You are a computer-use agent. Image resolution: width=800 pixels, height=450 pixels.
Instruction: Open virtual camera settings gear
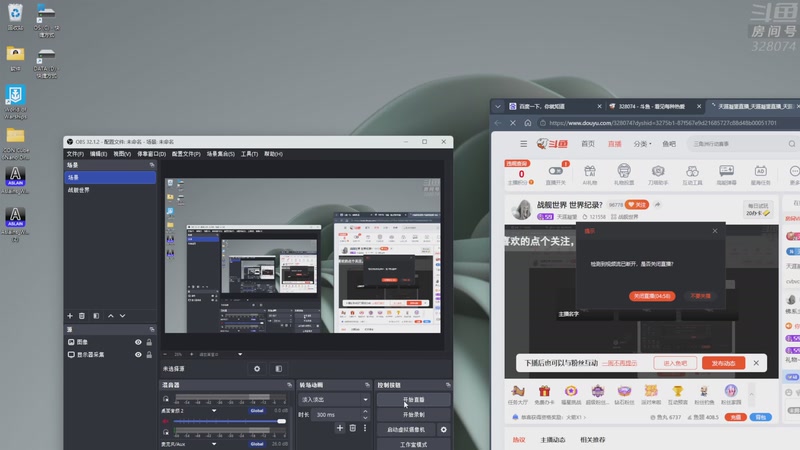tap(443, 430)
